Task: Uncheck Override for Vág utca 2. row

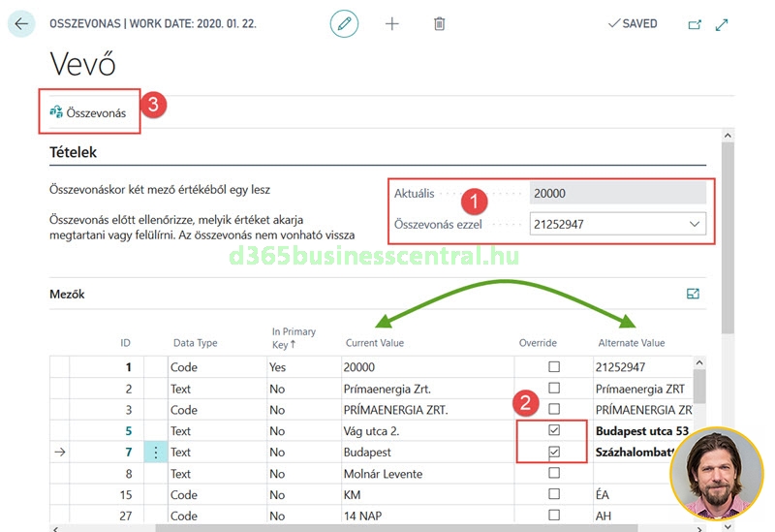Action: [x=554, y=430]
